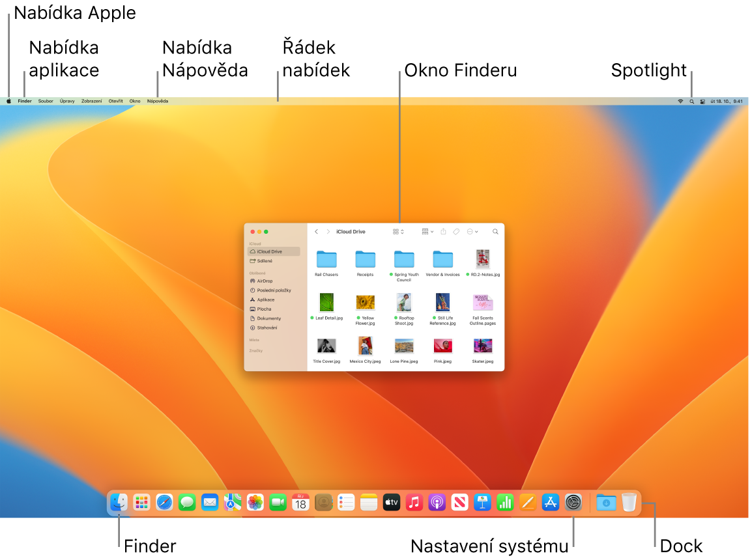Open Finder view mode switcher

[398, 232]
